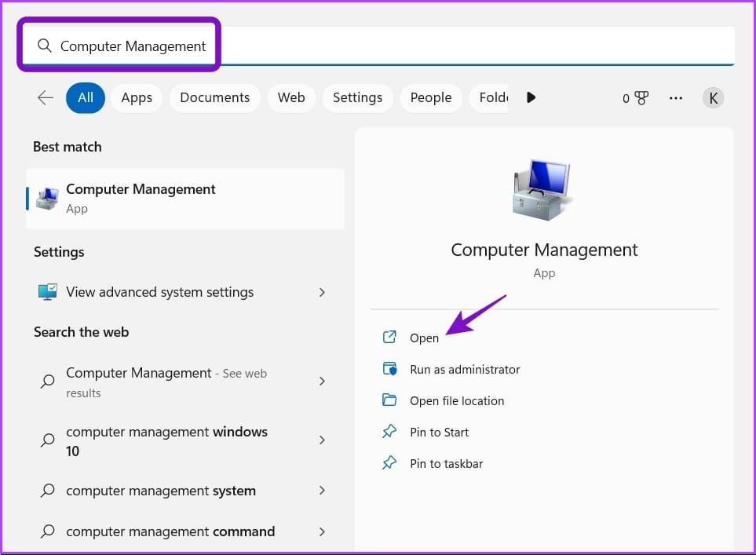Click the Pin to Start pin icon
The width and height of the screenshot is (756, 555).
[x=389, y=431]
